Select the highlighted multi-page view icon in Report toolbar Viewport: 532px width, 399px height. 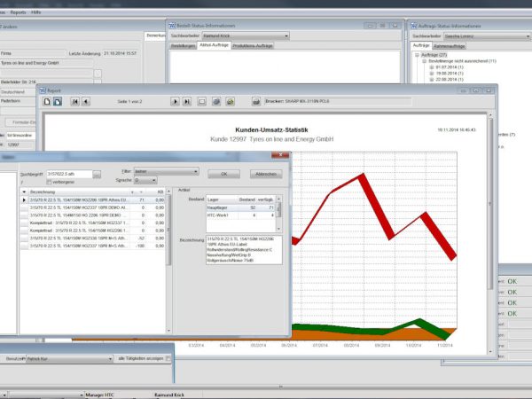[x=58, y=101]
